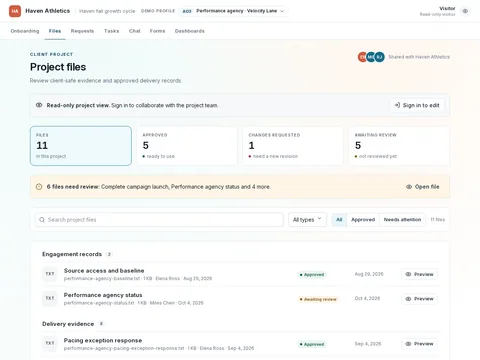Click Approved badge on Source access row
Image resolution: width=480 pixels, height=360 pixels.
312,275
